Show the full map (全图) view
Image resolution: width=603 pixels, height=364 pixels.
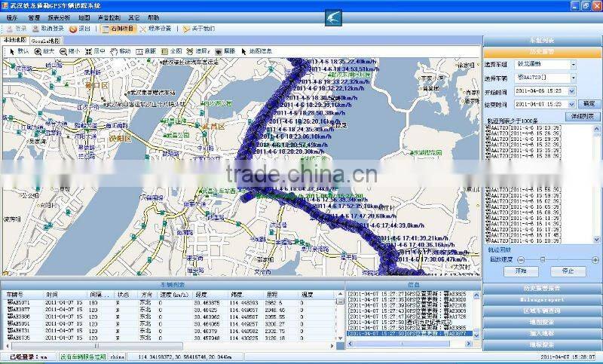(171, 51)
